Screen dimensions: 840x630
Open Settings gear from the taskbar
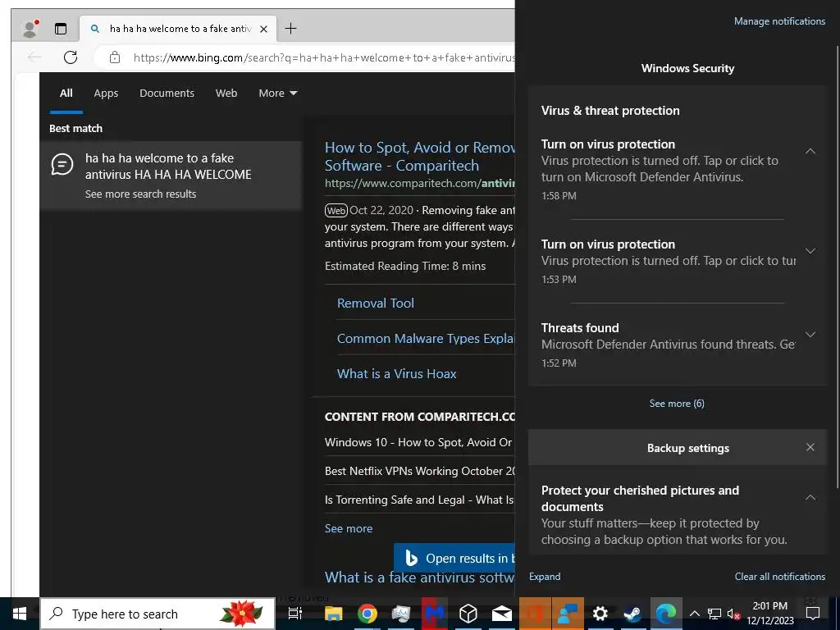[600, 614]
